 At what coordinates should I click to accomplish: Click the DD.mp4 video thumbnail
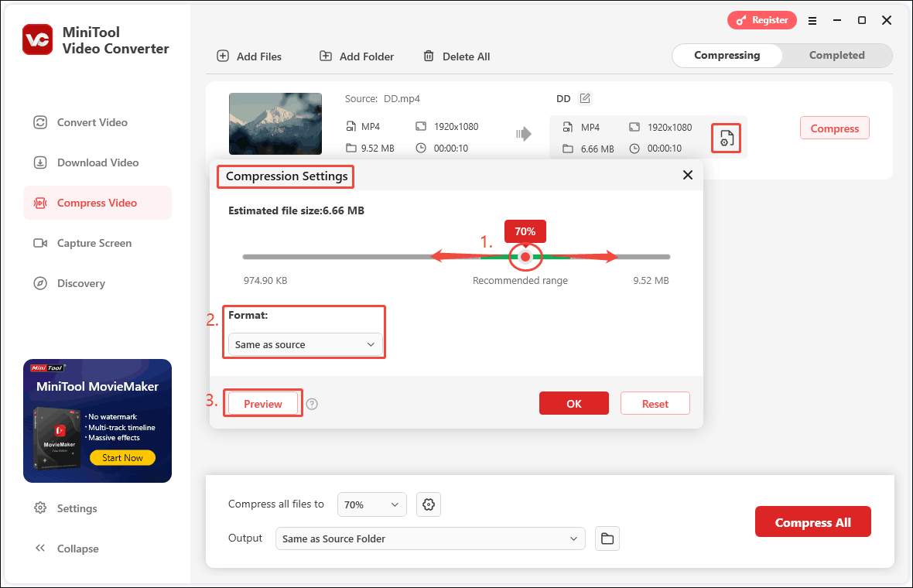[275, 124]
